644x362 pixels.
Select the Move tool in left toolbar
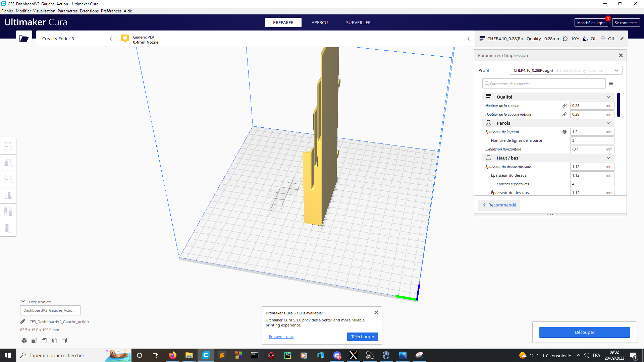(8, 146)
